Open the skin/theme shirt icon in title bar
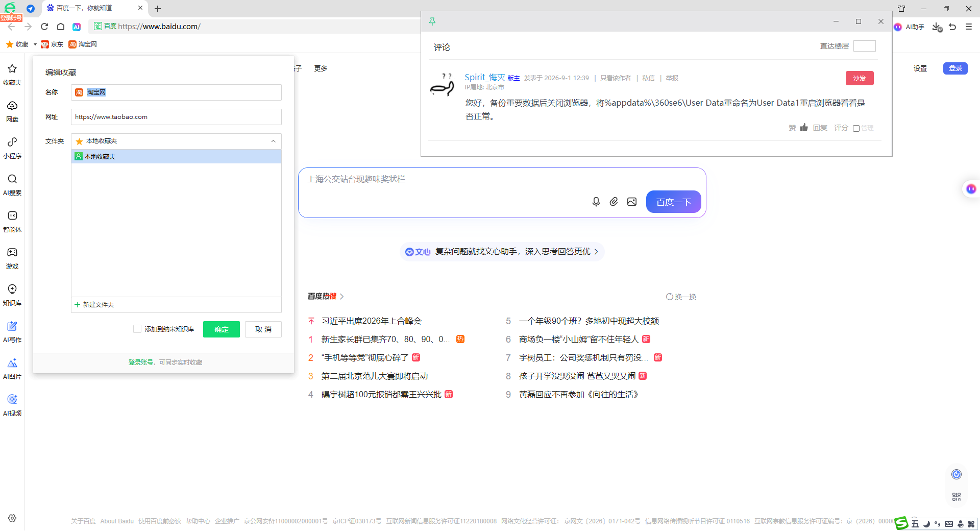Image resolution: width=980 pixels, height=531 pixels. 901,9
